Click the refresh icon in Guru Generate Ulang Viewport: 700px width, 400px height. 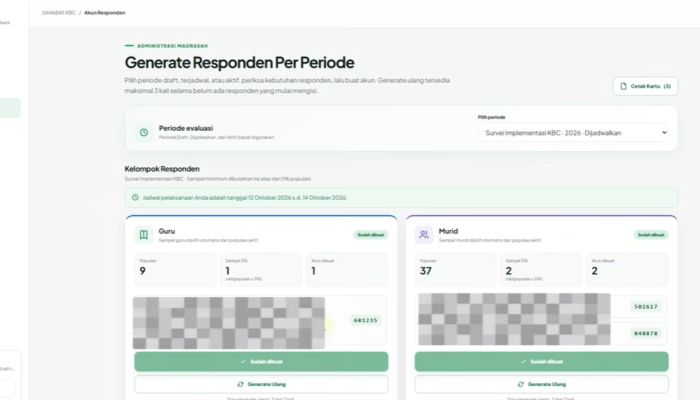coord(241,384)
